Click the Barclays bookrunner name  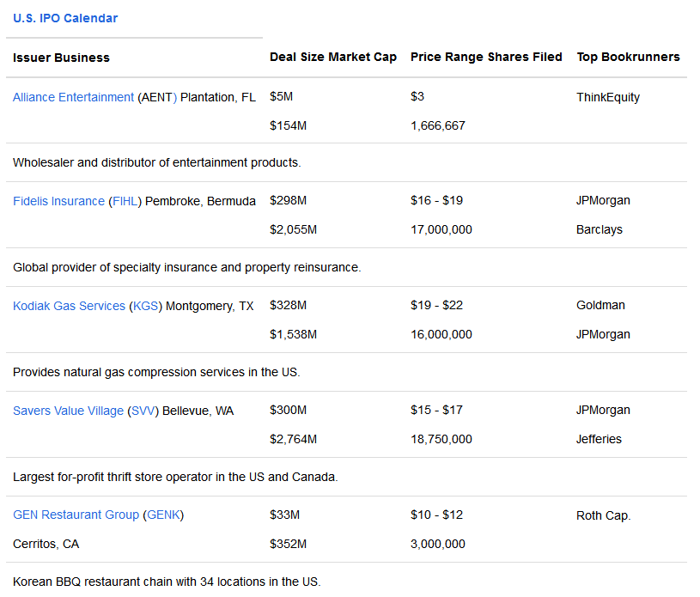pos(600,230)
